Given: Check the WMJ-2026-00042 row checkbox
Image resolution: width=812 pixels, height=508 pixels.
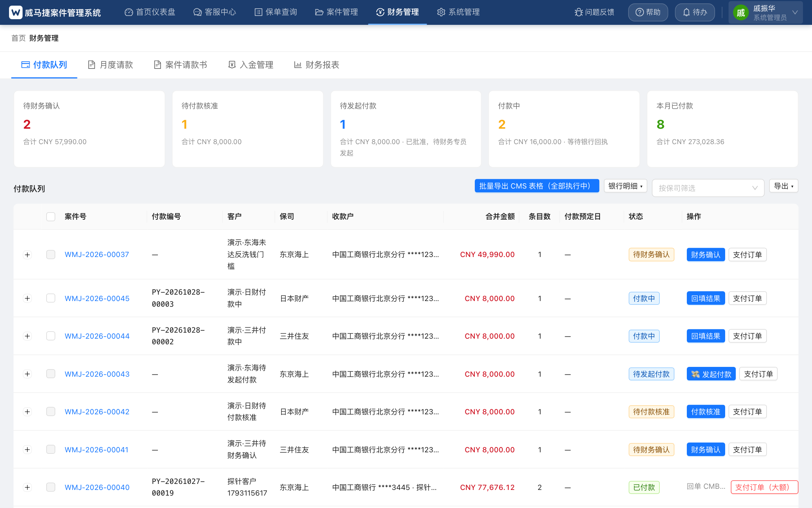Looking at the screenshot, I should [51, 412].
